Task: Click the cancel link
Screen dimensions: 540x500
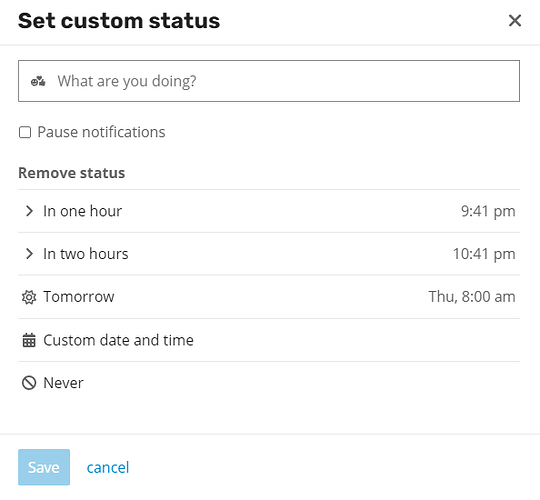Action: (x=108, y=467)
